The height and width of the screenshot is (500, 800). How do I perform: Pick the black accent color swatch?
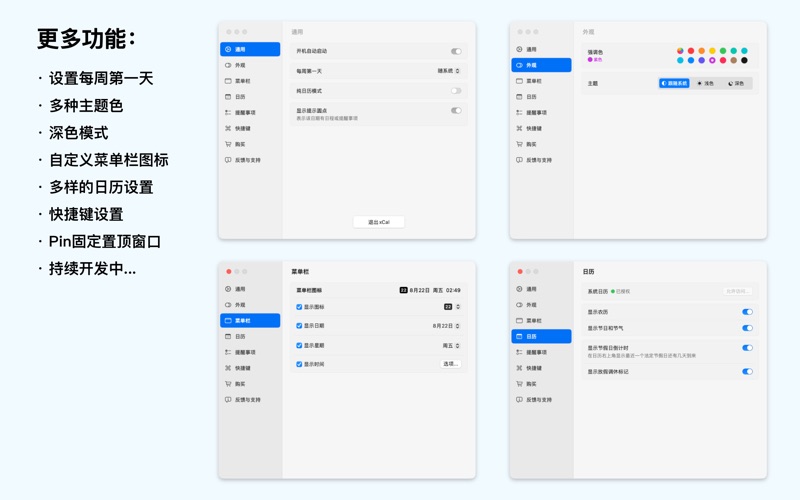(x=744, y=60)
